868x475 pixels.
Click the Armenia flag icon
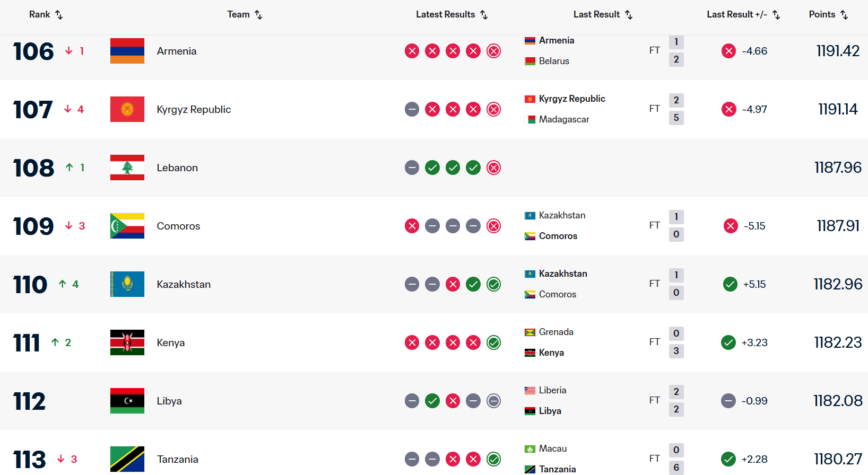(x=127, y=51)
